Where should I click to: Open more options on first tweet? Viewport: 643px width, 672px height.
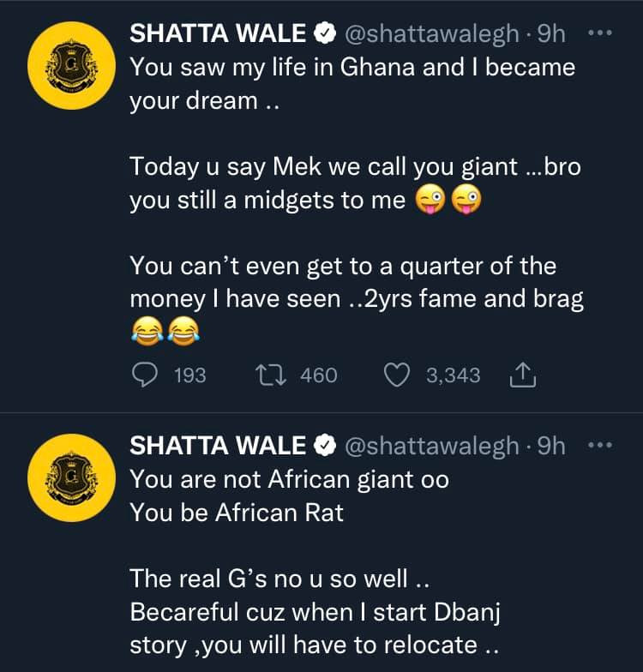(600, 33)
